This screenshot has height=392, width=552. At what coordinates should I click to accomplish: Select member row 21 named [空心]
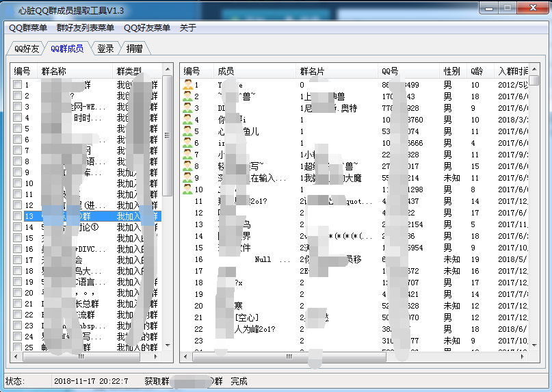pos(356,317)
